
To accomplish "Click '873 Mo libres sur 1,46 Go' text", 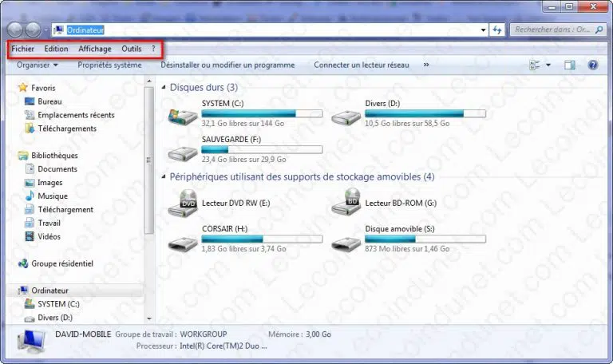I will coord(407,249).
